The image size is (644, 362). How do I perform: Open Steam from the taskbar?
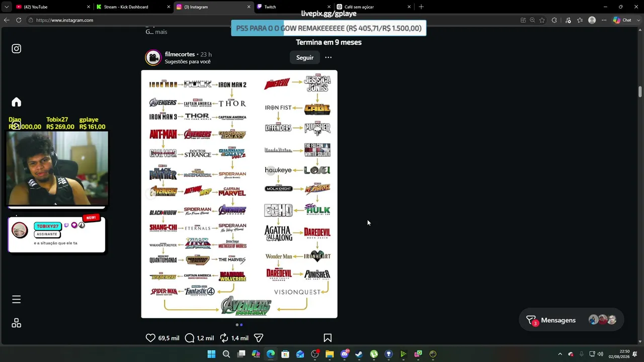coord(359,354)
